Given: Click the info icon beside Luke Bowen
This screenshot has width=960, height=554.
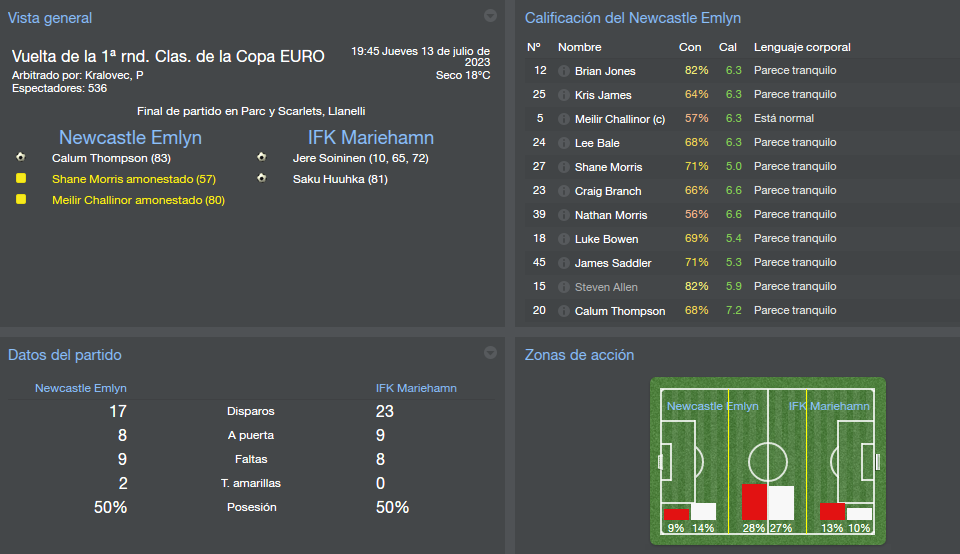Looking at the screenshot, I should click(564, 239).
